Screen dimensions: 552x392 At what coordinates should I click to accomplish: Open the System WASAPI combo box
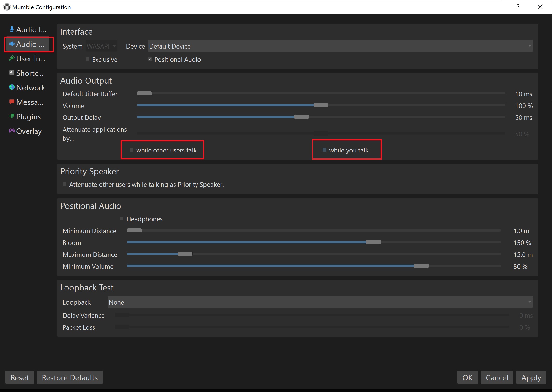(x=102, y=46)
